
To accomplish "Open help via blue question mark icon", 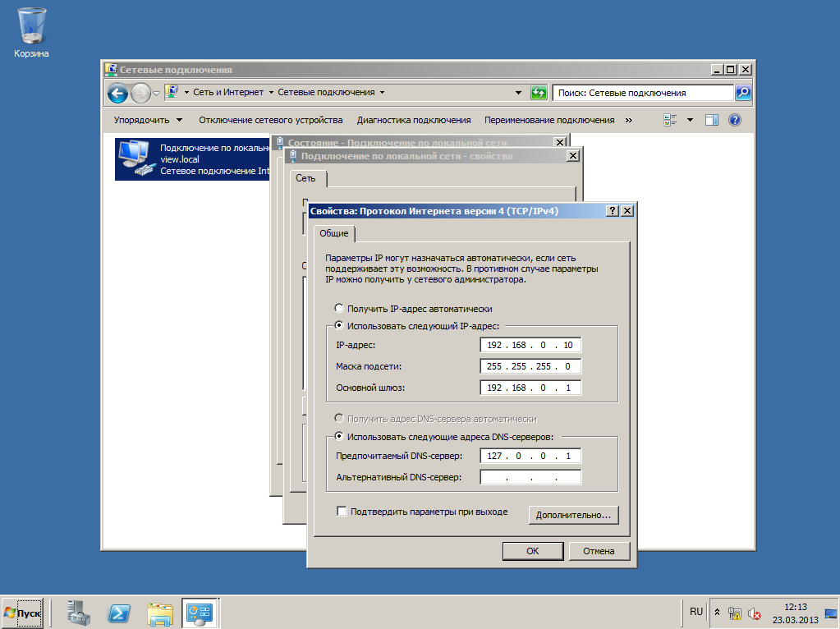I will click(735, 120).
